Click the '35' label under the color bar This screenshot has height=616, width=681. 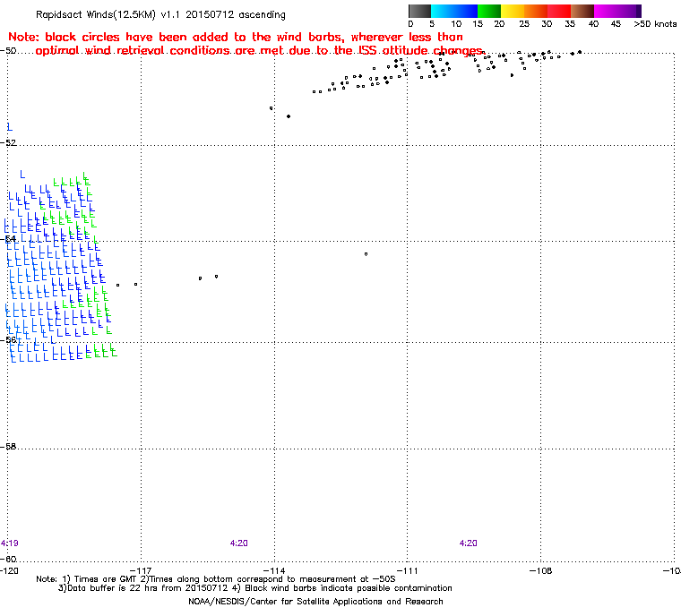[x=570, y=24]
